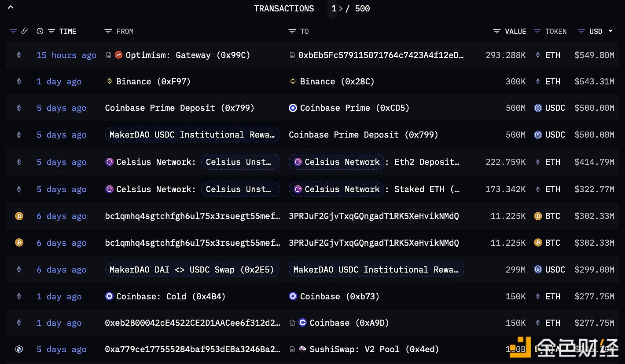Click Coinbase logo beside Cold (0x4B4)
Image resolution: width=625 pixels, height=364 pixels.
110,296
